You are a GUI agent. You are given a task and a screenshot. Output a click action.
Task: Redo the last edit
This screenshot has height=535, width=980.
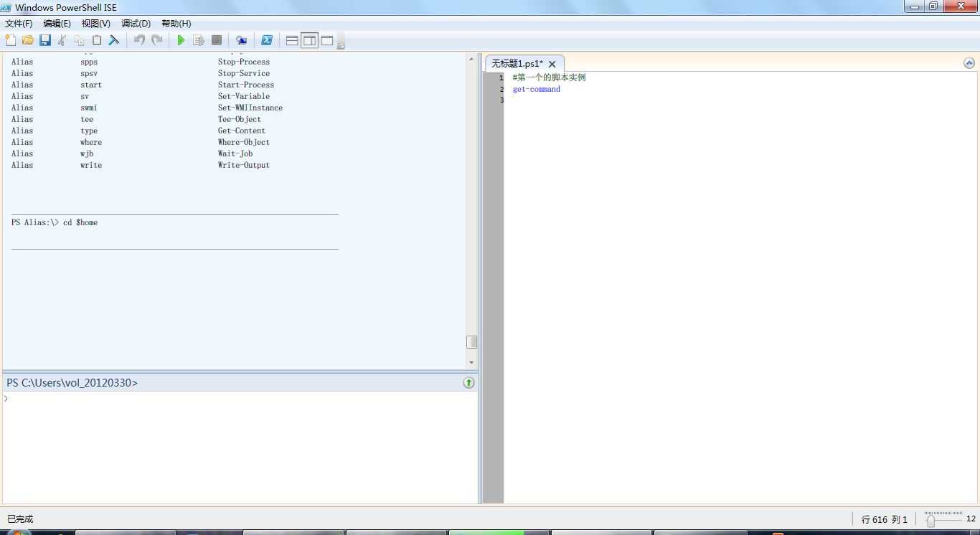pos(156,40)
